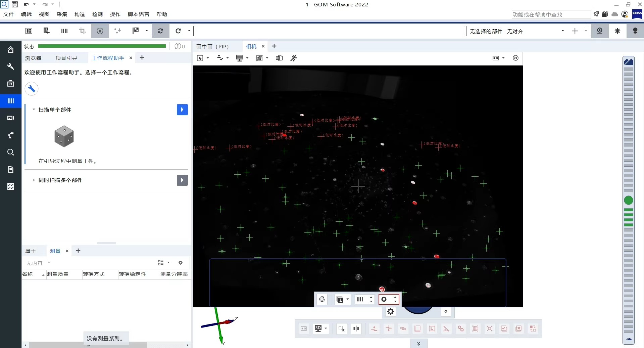Click the crop tool icon in top toolbar

pos(82,31)
